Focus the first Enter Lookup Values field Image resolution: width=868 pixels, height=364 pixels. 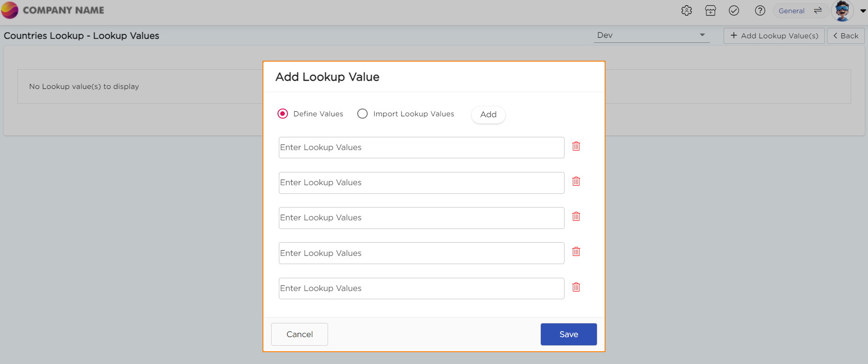tap(421, 147)
